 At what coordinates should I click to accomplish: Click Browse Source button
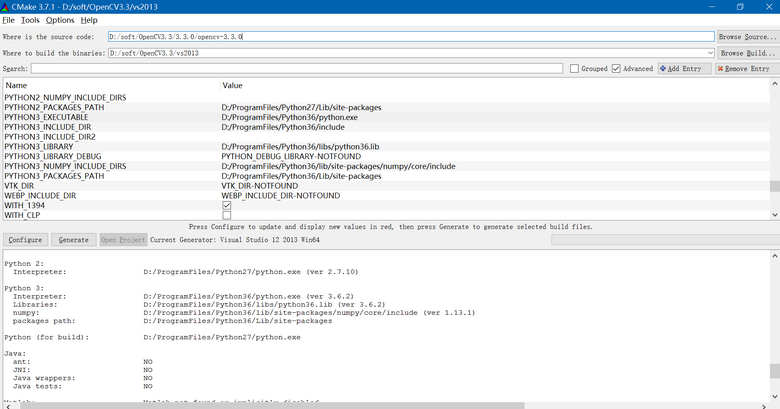point(748,36)
